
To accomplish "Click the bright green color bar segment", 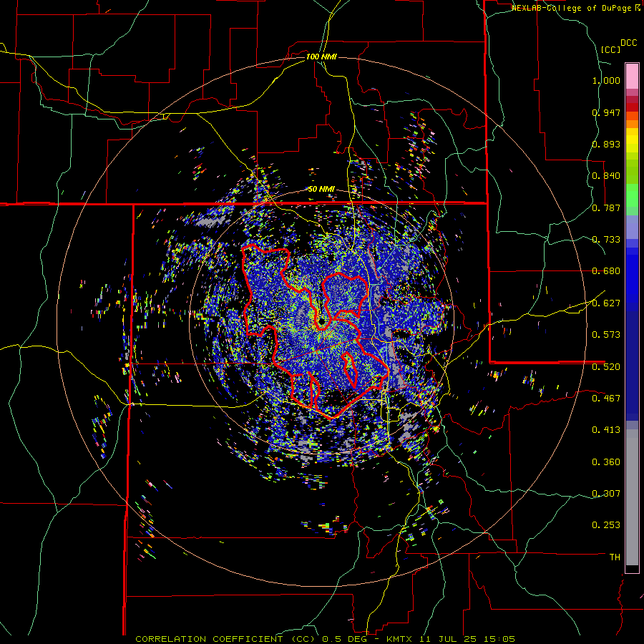I will [x=632, y=195].
